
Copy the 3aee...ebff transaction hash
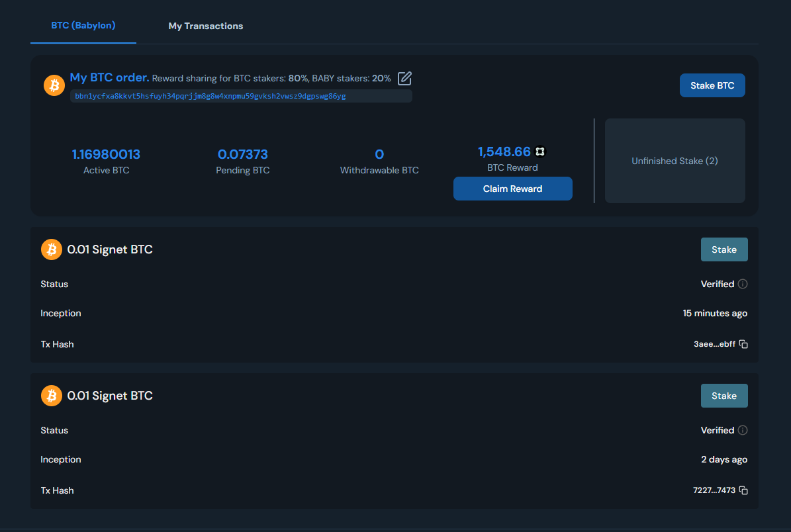click(x=743, y=344)
